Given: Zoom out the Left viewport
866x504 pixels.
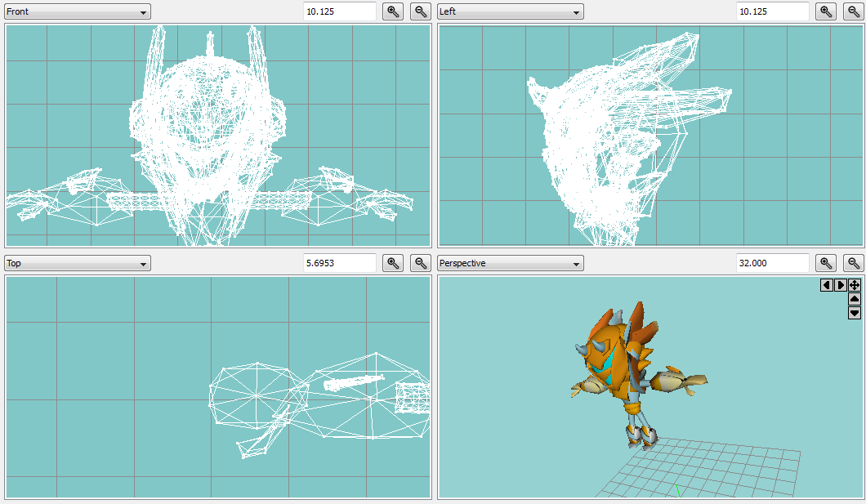Looking at the screenshot, I should [x=853, y=11].
